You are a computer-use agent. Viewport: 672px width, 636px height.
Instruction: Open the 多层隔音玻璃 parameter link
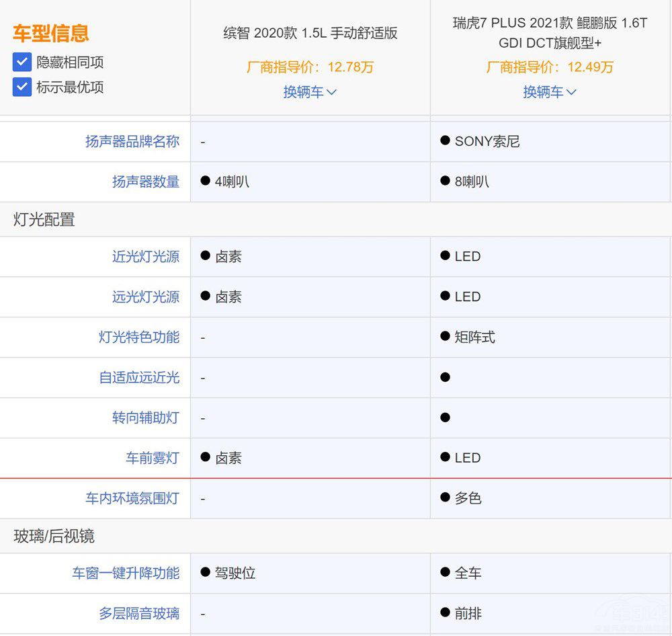click(139, 614)
